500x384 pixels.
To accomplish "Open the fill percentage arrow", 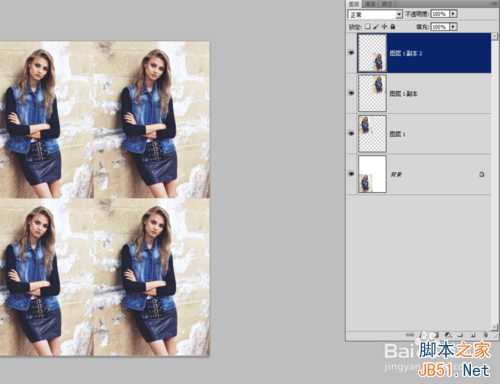I will tap(453, 27).
